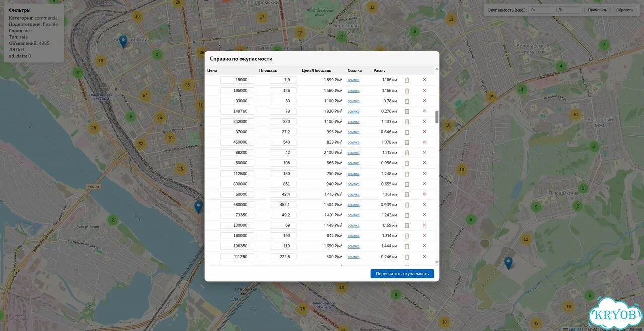Screen dimensions: 644x331
Task: Copy the row priced 15000 via clipboard icon
Action: tap(407, 80)
